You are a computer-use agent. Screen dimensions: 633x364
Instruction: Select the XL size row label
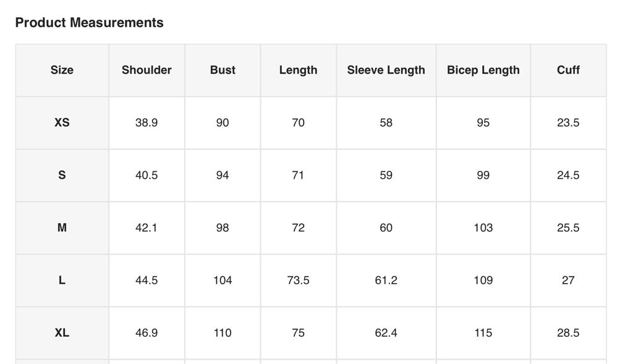(x=62, y=332)
